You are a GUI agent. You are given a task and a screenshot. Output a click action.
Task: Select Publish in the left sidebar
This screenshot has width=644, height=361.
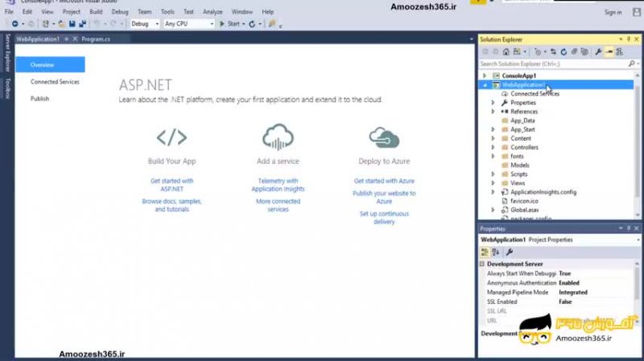click(x=39, y=98)
